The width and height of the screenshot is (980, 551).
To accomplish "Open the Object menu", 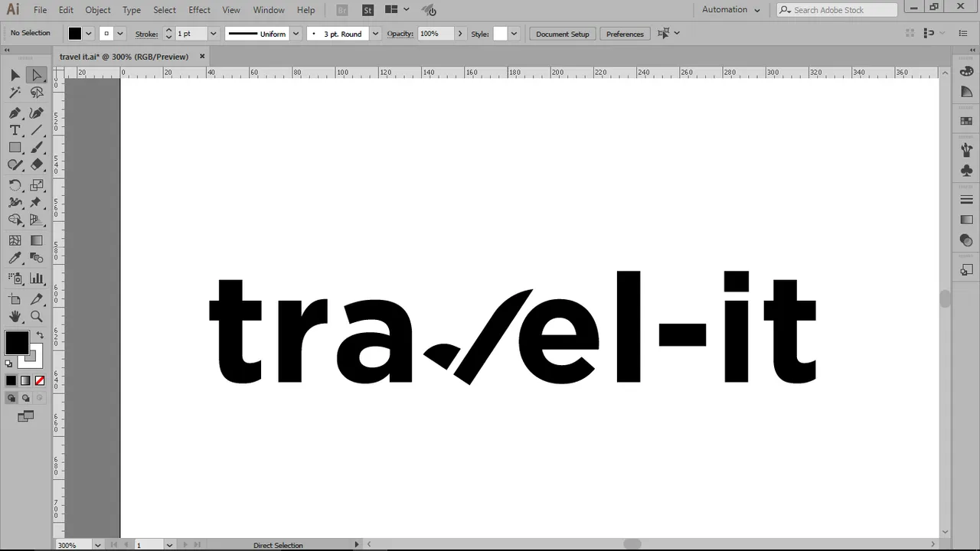I will [98, 10].
